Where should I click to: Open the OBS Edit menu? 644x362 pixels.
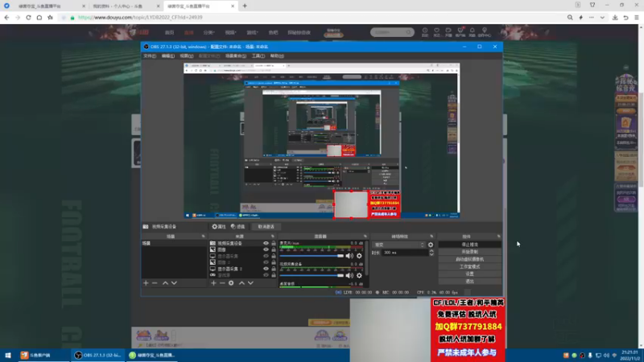point(167,56)
